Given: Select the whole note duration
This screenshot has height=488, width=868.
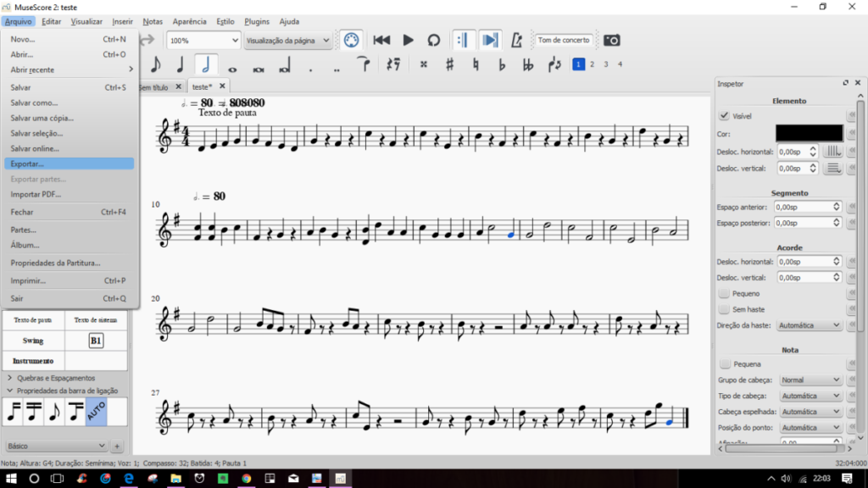Looking at the screenshot, I should pyautogui.click(x=232, y=65).
